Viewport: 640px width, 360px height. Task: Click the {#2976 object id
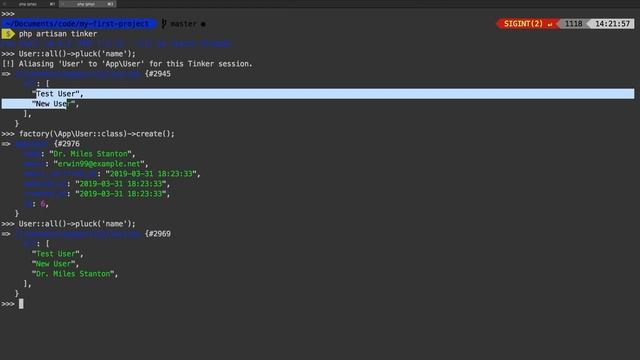tap(67, 144)
